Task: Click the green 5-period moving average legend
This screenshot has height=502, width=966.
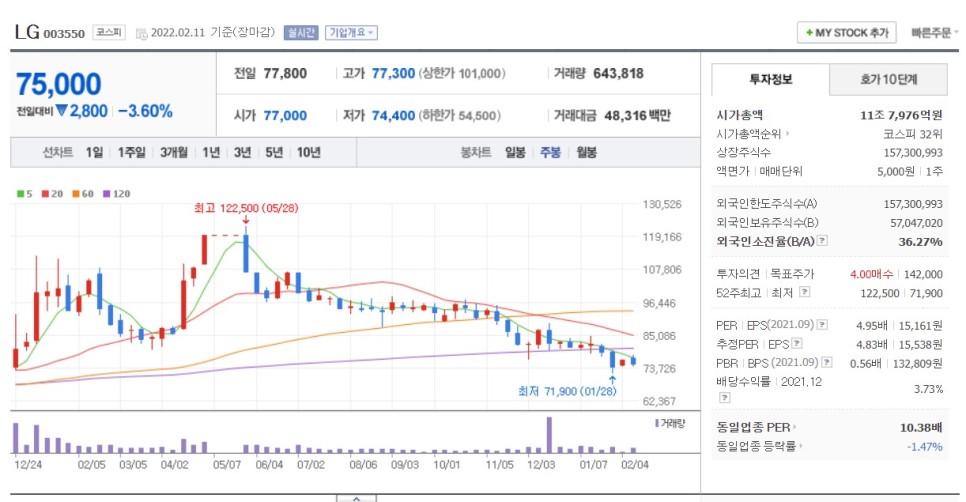Action: pos(25,193)
